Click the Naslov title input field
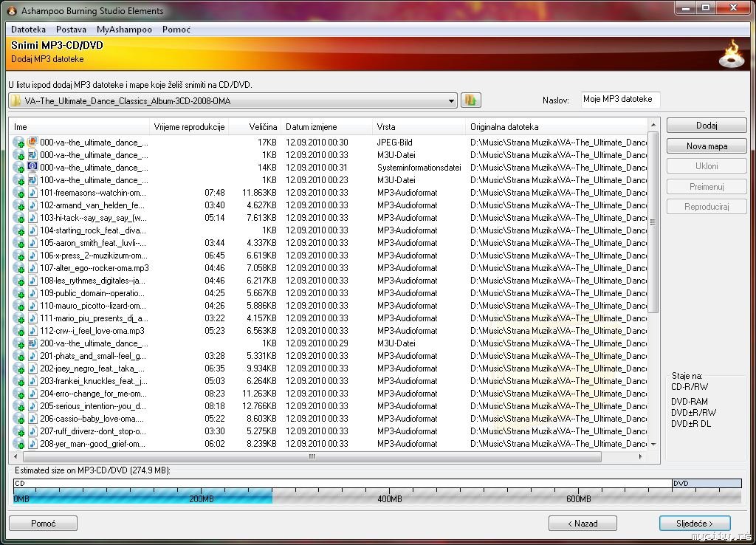The image size is (756, 545). pyautogui.click(x=620, y=100)
